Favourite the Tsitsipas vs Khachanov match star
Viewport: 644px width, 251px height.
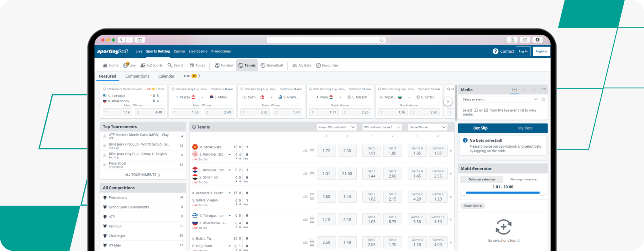(x=451, y=220)
